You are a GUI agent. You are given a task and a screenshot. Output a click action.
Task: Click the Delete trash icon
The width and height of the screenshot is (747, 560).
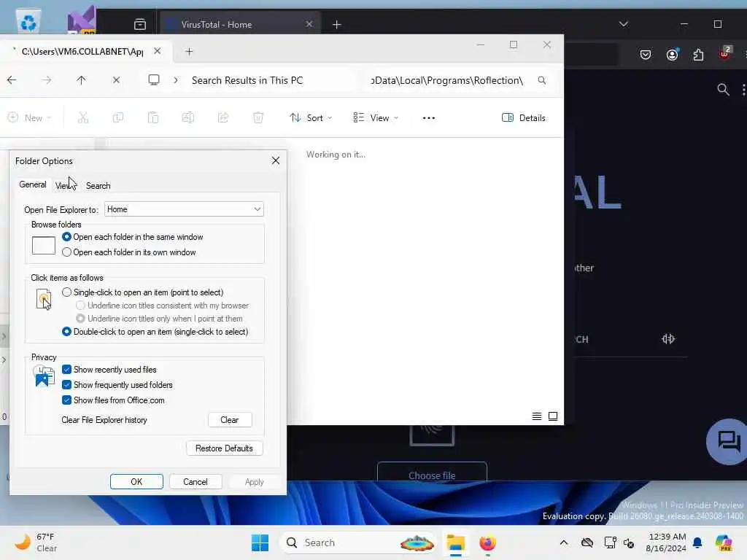pos(258,117)
